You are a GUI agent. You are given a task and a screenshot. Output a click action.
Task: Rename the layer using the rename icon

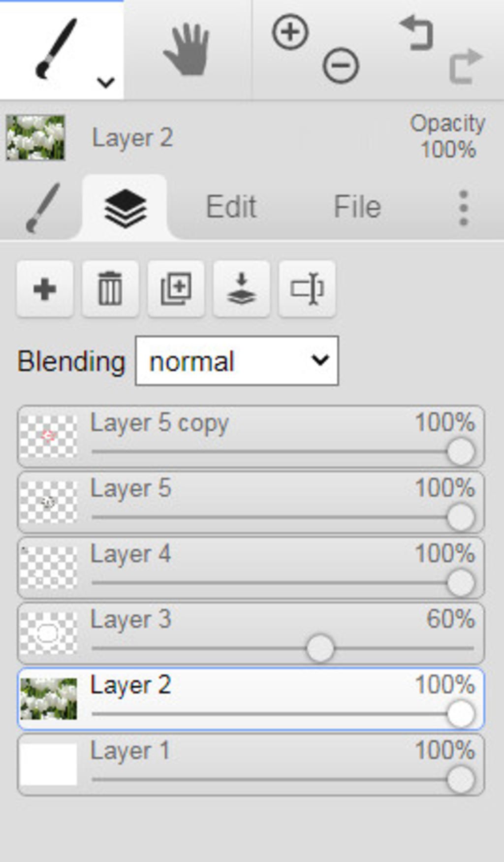pyautogui.click(x=307, y=289)
